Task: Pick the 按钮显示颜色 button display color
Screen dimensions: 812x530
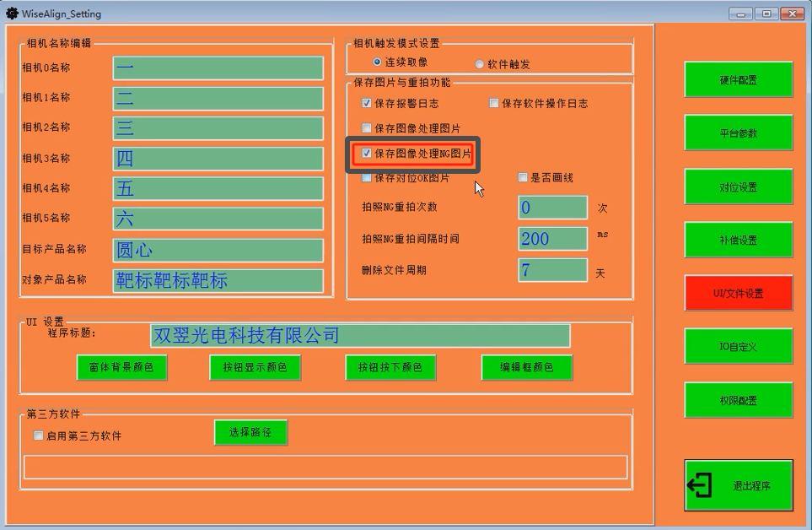Action: point(255,368)
